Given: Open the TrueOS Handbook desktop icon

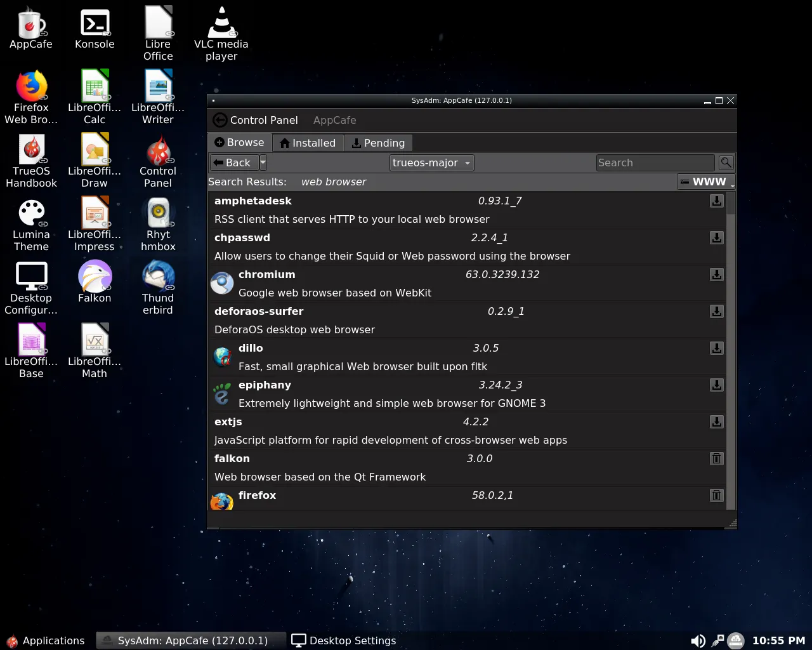Looking at the screenshot, I should pyautogui.click(x=31, y=161).
